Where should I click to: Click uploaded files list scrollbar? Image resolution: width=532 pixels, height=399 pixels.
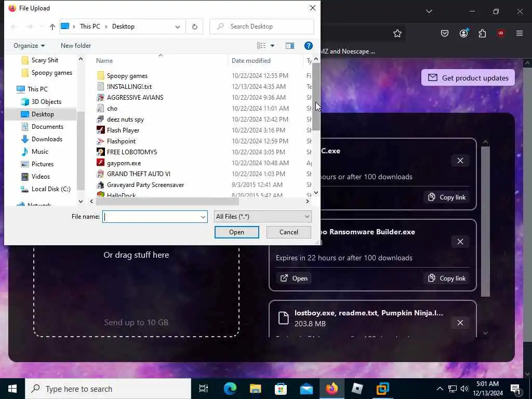pyautogui.click(x=486, y=221)
